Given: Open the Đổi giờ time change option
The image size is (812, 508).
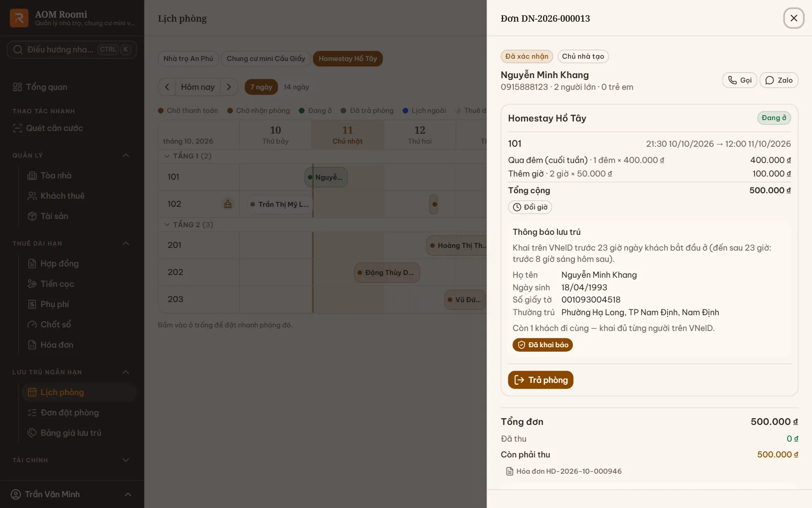Looking at the screenshot, I should coord(530,207).
